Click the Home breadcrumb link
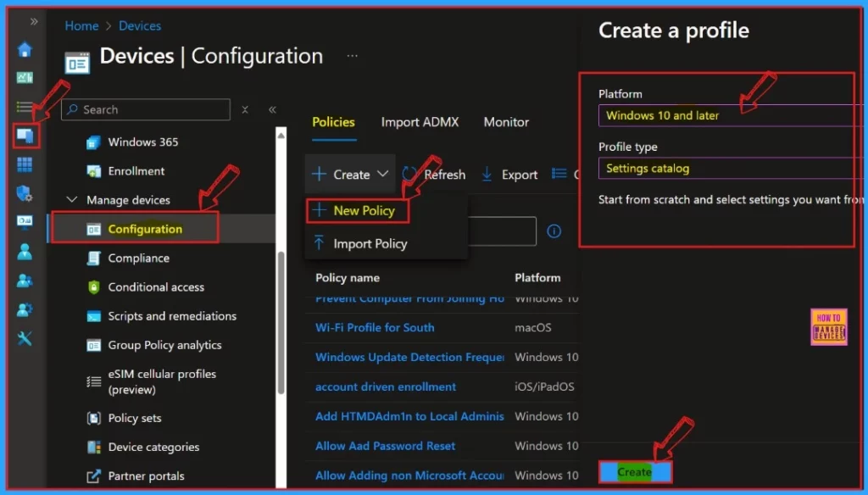868x495 pixels. (81, 26)
